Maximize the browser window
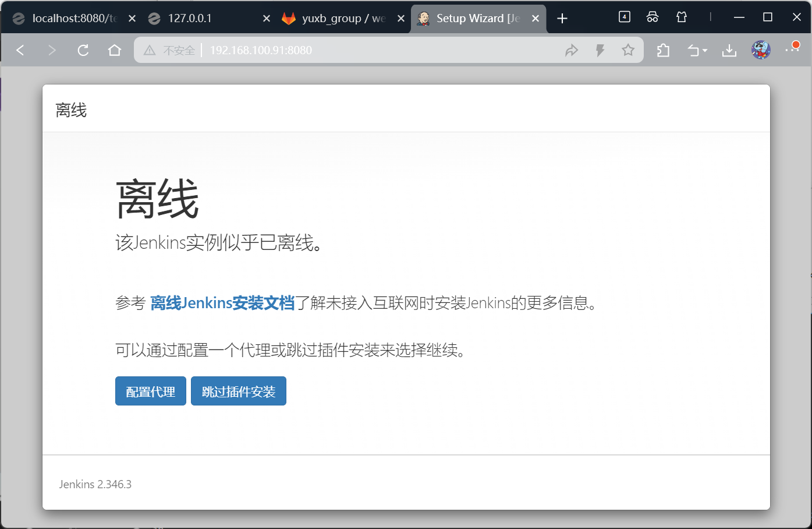 pos(768,17)
